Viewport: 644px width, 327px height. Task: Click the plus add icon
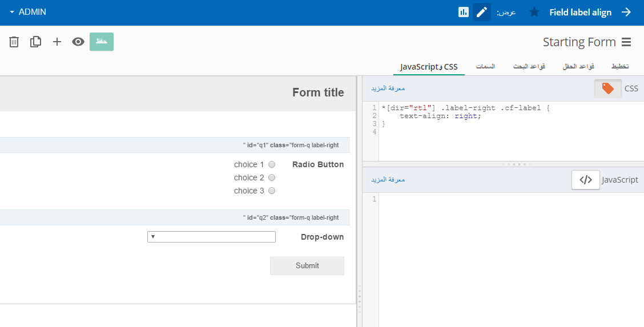coord(57,42)
